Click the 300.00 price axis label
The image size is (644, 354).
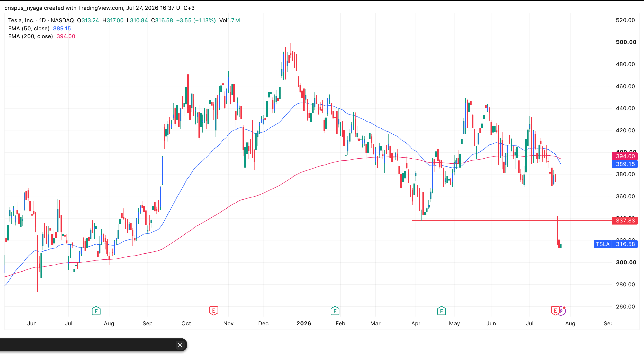point(626,262)
